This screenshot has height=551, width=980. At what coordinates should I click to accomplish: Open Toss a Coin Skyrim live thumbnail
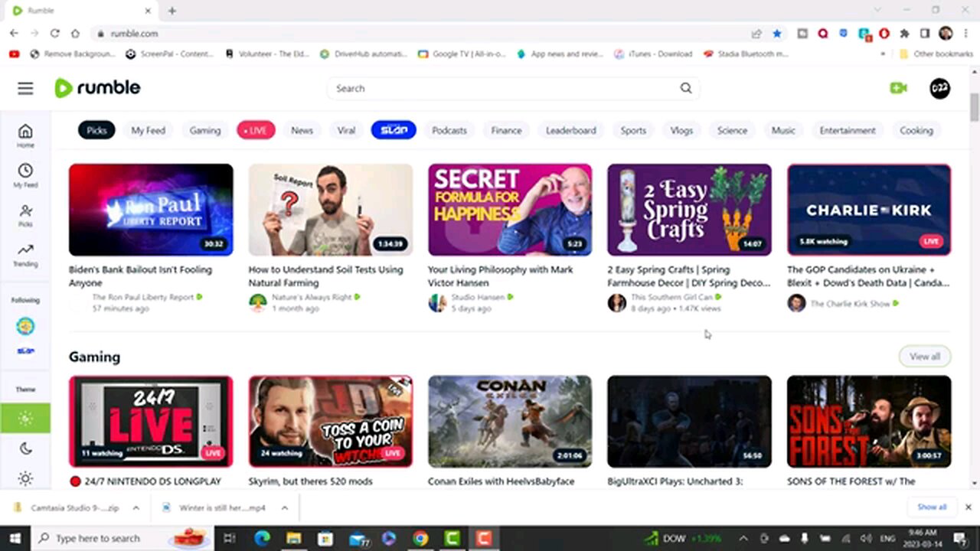pyautogui.click(x=331, y=422)
